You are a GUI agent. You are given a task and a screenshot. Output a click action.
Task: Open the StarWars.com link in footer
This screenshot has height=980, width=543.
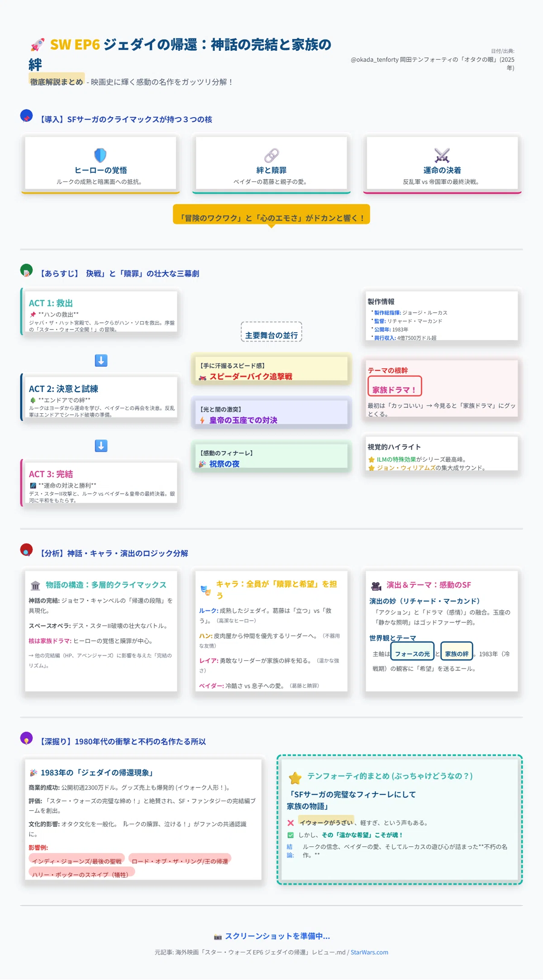pyautogui.click(x=369, y=952)
